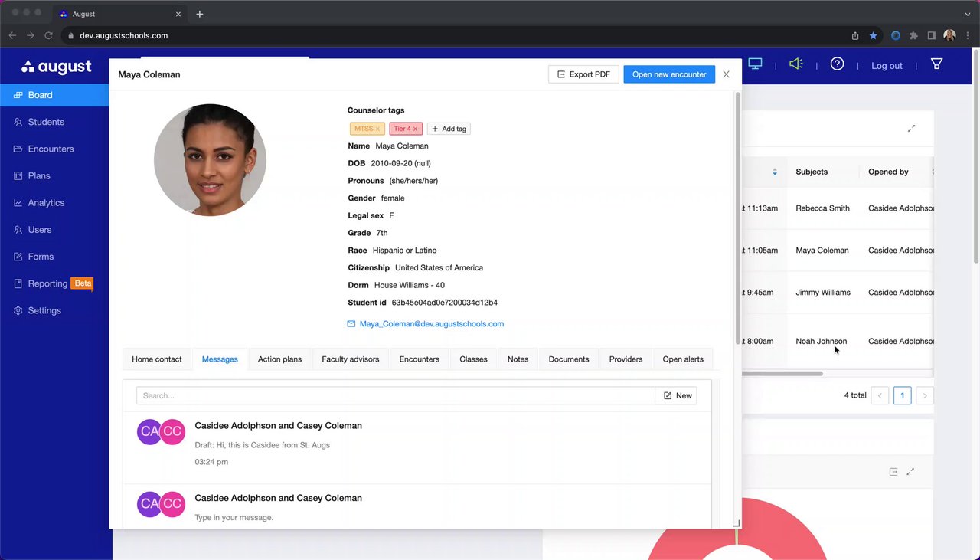Click the sort arrows in the encounters table header
This screenshot has height=560, width=980.
tap(775, 172)
